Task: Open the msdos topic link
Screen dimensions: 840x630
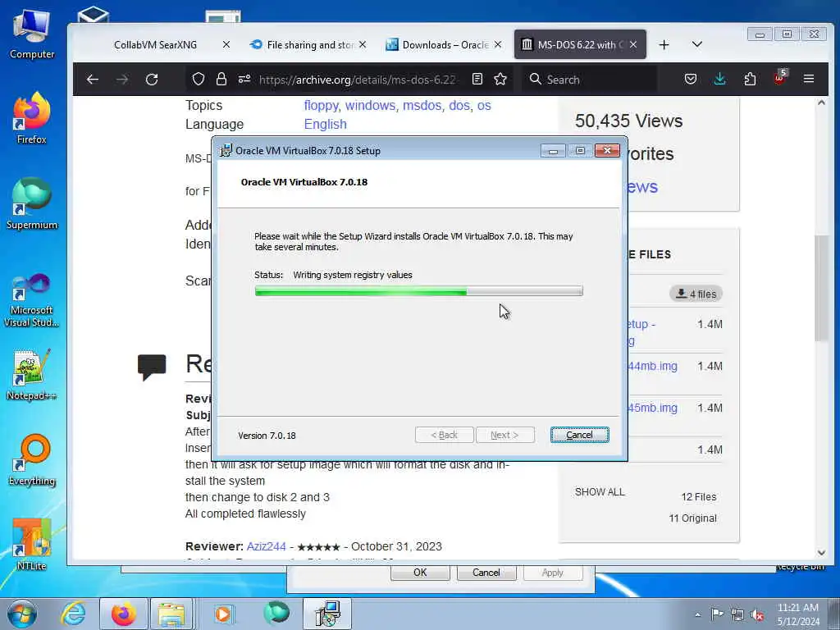Action: tap(422, 106)
